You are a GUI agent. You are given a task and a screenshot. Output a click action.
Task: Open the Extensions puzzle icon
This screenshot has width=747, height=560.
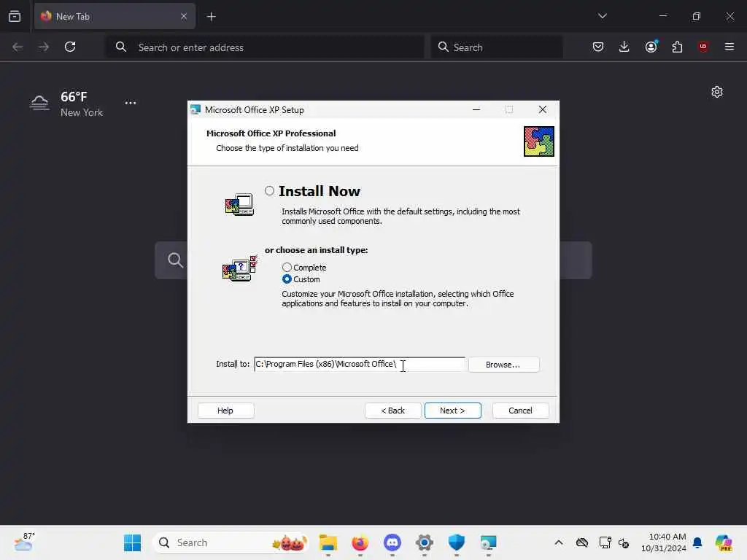coord(677,47)
